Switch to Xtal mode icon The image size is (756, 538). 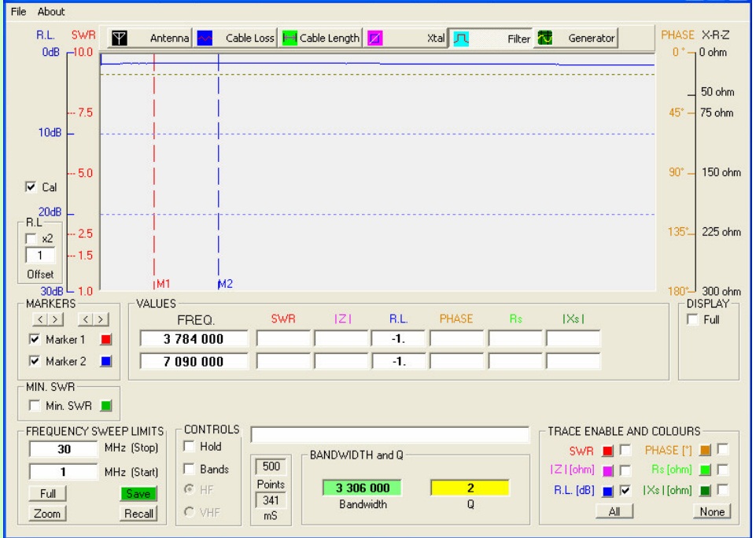click(x=376, y=38)
